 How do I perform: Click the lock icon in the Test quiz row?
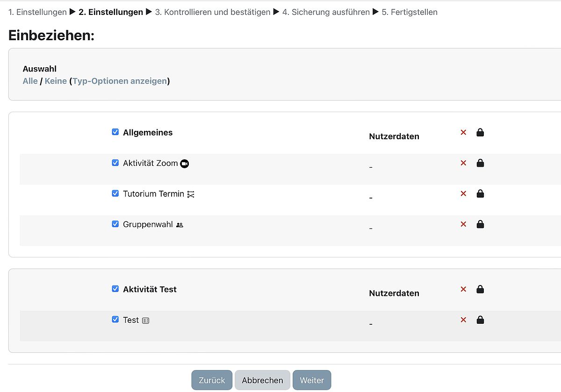pyautogui.click(x=480, y=320)
